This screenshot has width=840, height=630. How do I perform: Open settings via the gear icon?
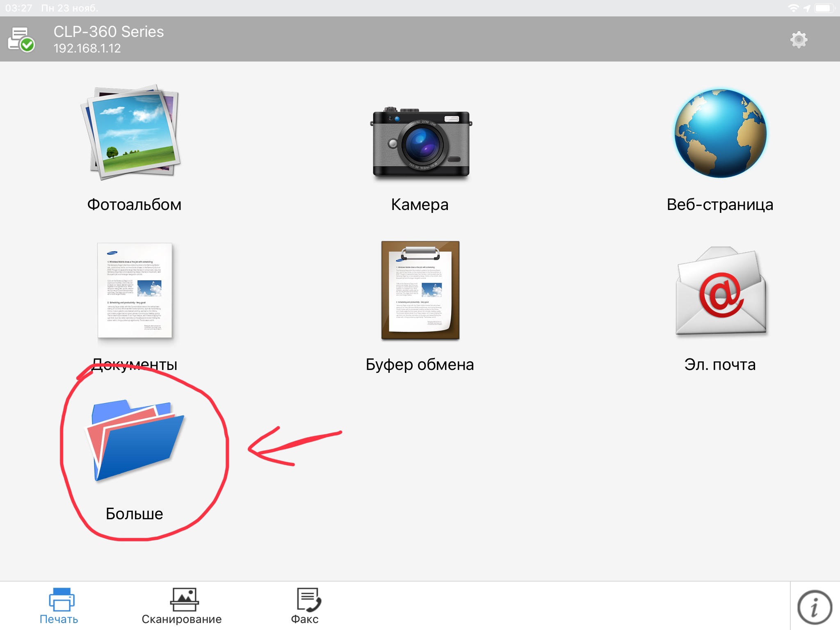point(799,40)
